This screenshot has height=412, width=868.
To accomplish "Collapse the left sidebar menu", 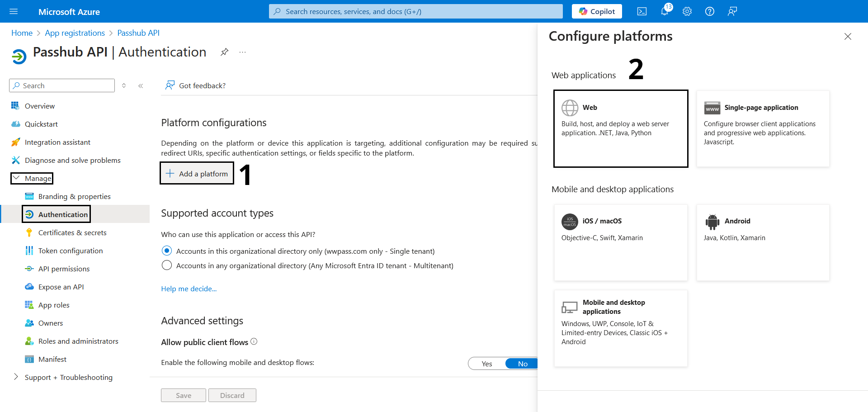I will point(141,85).
